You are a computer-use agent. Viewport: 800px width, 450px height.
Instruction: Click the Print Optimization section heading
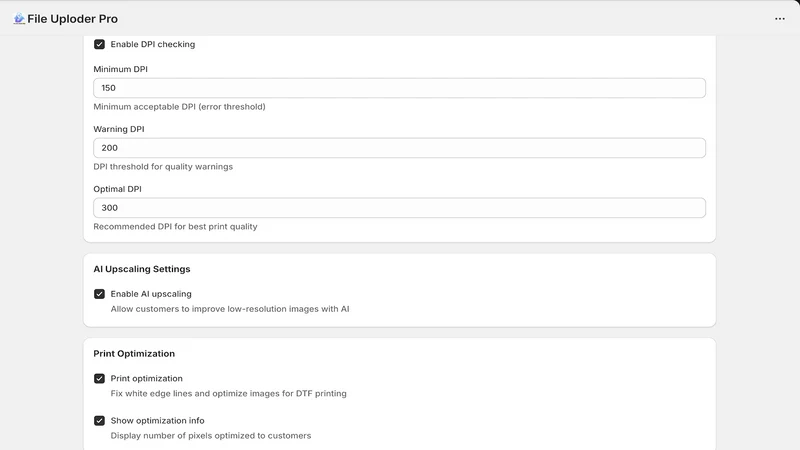pyautogui.click(x=134, y=354)
